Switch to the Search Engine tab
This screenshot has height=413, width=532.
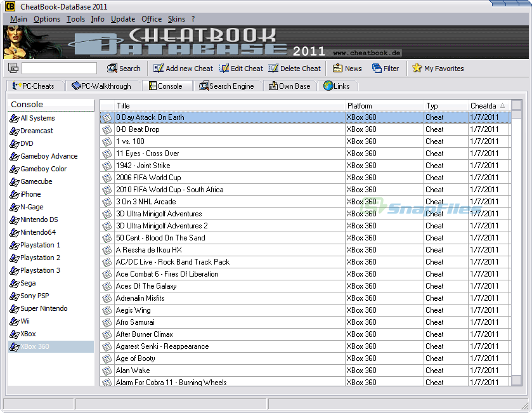pos(228,86)
